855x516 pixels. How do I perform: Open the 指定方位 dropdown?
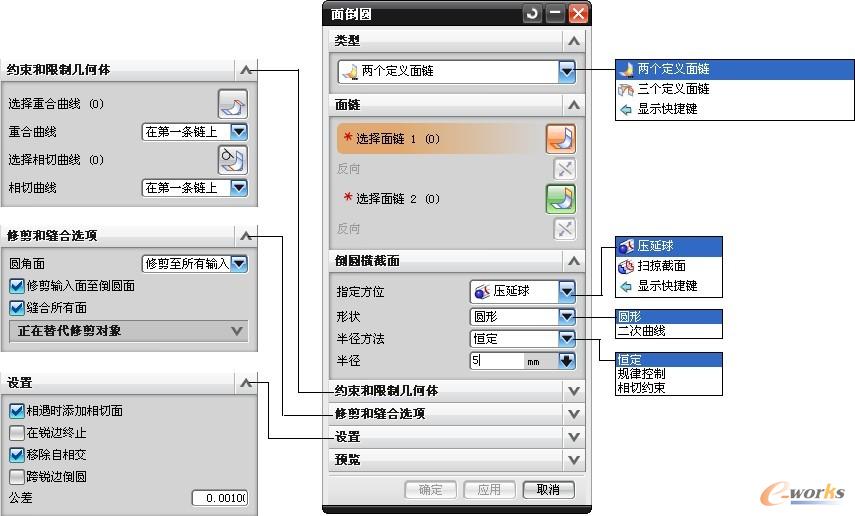coord(567,292)
